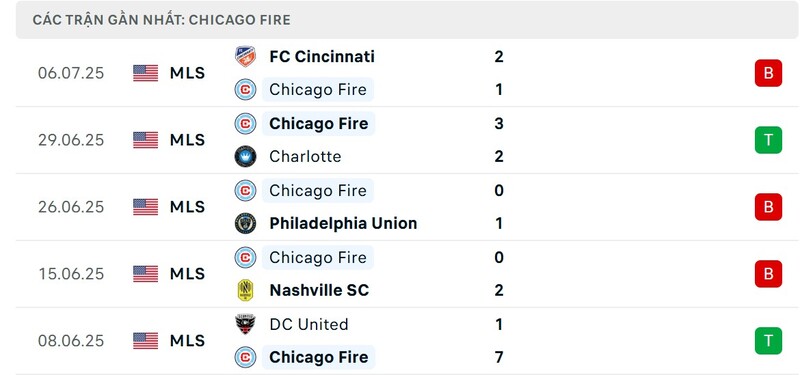Click the 15.06.25 match date
This screenshot has width=800, height=375.
(x=71, y=274)
